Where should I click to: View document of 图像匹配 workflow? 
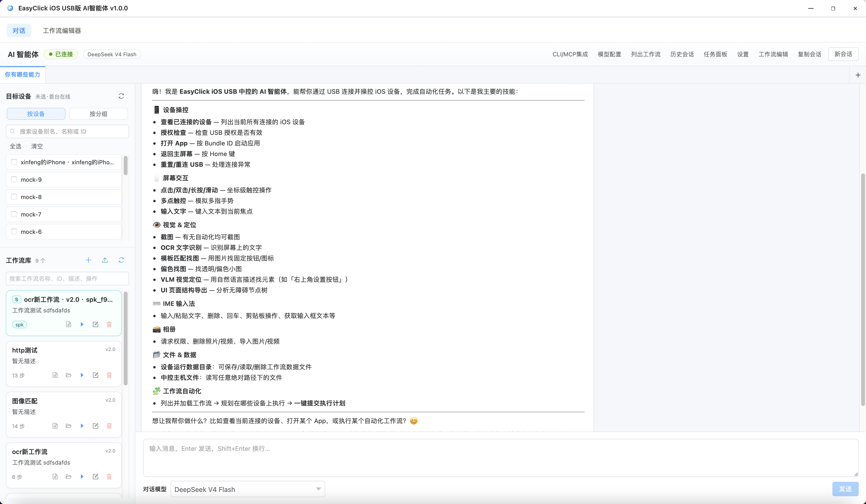coord(55,426)
